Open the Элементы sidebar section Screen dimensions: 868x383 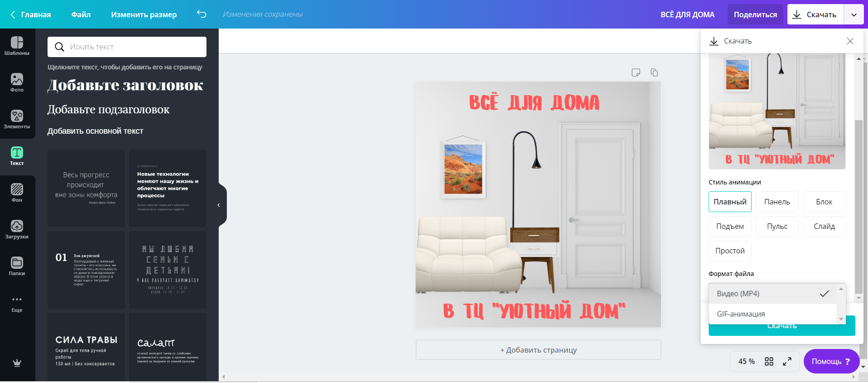click(17, 120)
